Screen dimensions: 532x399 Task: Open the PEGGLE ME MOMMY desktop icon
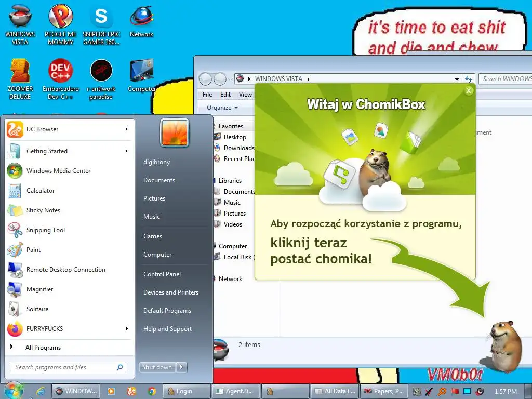[x=60, y=25]
